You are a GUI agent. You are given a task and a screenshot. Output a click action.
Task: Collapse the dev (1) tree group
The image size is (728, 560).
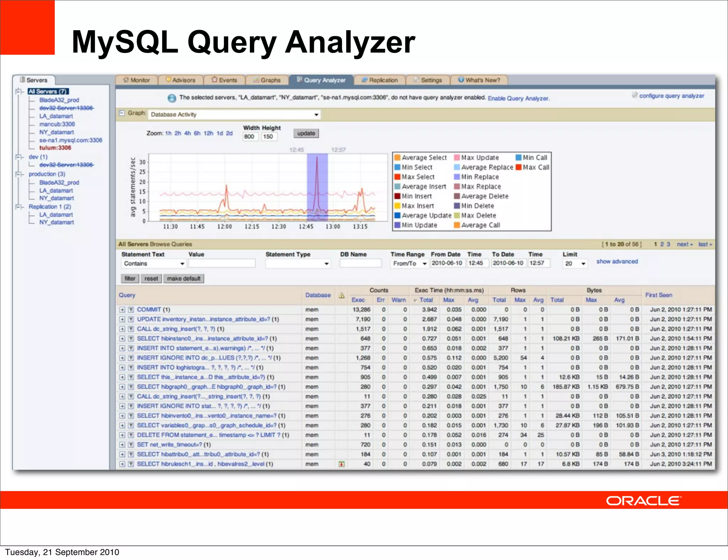click(18, 157)
